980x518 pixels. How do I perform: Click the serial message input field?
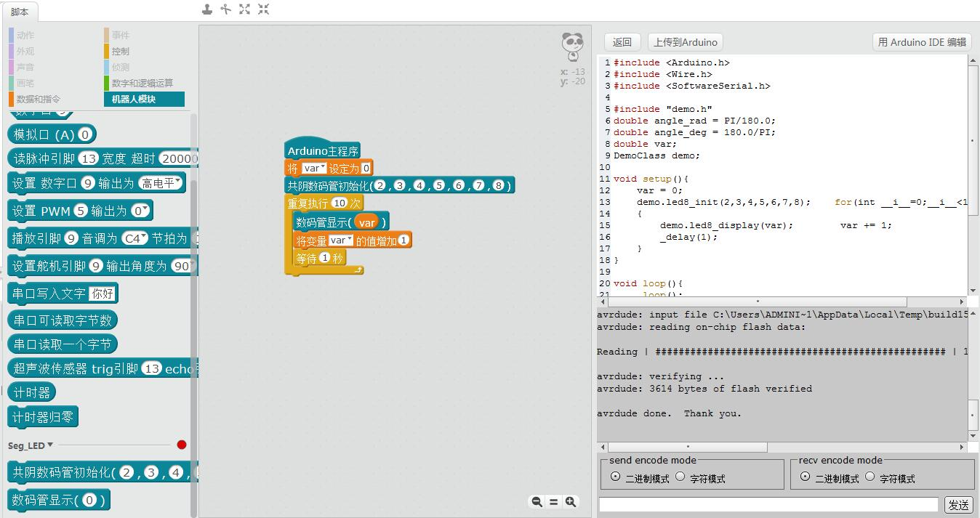click(768, 504)
